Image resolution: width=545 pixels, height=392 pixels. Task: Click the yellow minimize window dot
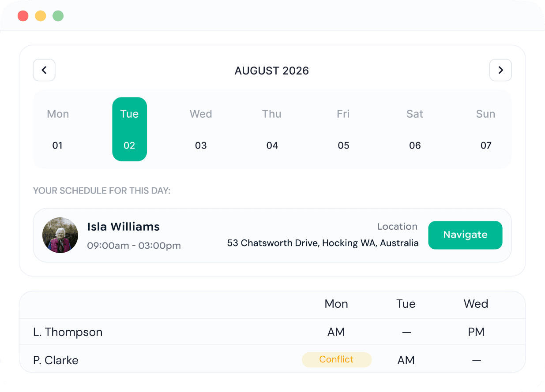[41, 16]
